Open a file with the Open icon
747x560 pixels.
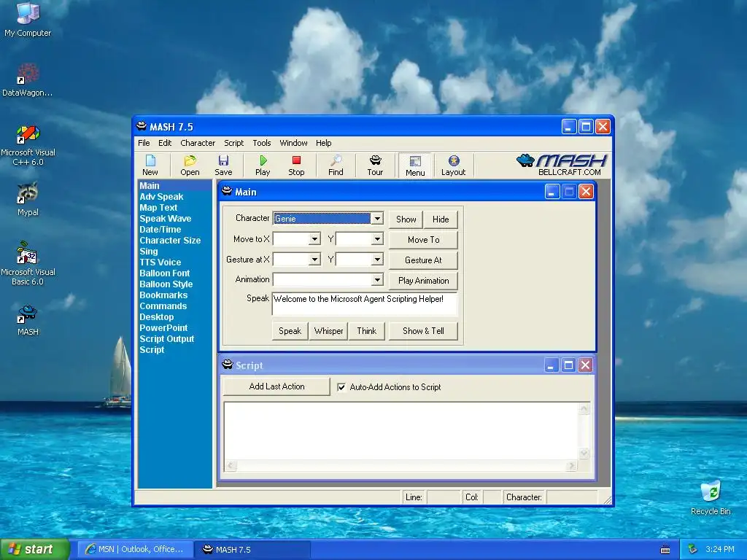point(190,166)
